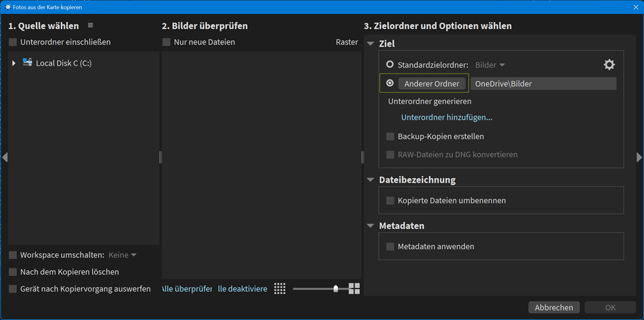Open destination settings via the gear icon
The width and height of the screenshot is (644, 320).
coord(609,65)
